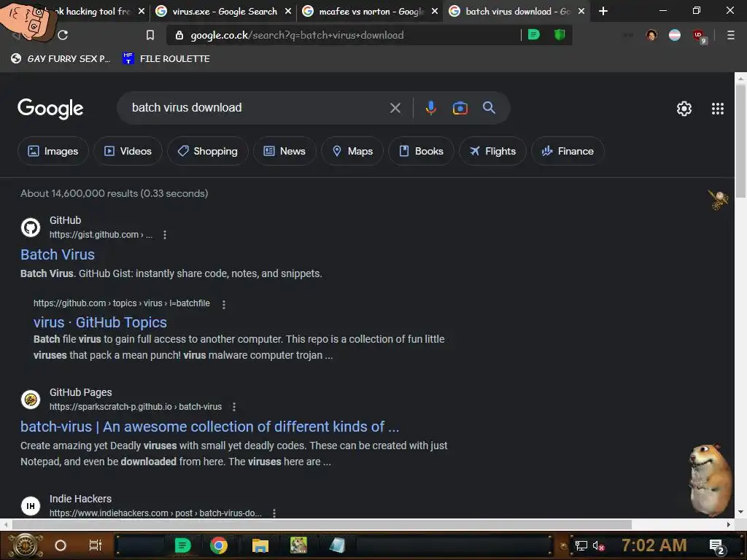Open the virus · GitHub Topics result
Screen dimensions: 747x560
pos(100,323)
